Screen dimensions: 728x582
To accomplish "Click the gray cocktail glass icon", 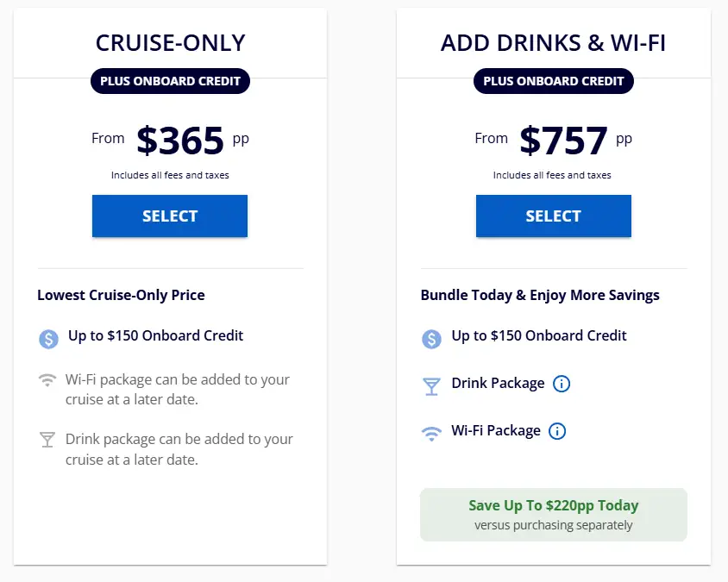I will [47, 440].
